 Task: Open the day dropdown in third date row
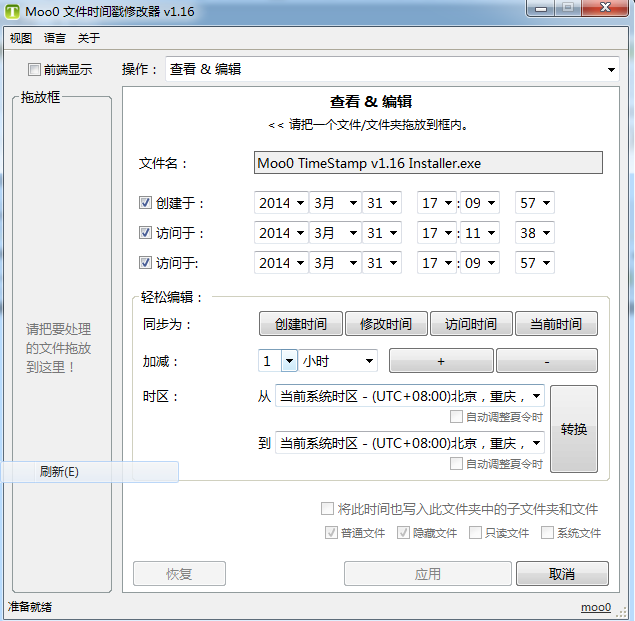(x=382, y=262)
